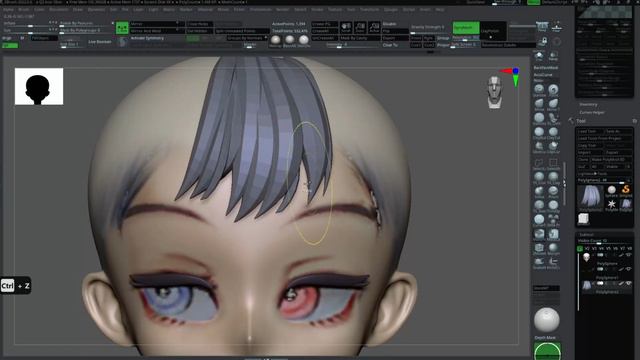
Task: Open the large current material sphere
Action: 547,320
